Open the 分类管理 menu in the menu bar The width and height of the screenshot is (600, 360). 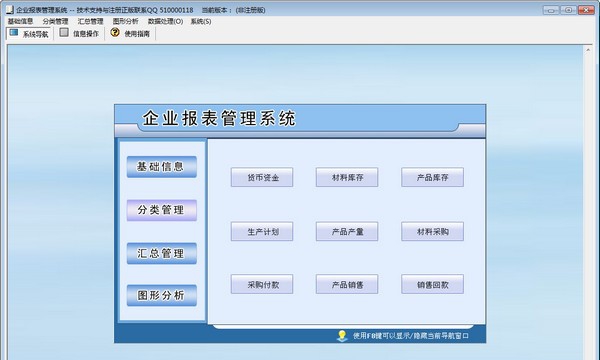(55, 21)
